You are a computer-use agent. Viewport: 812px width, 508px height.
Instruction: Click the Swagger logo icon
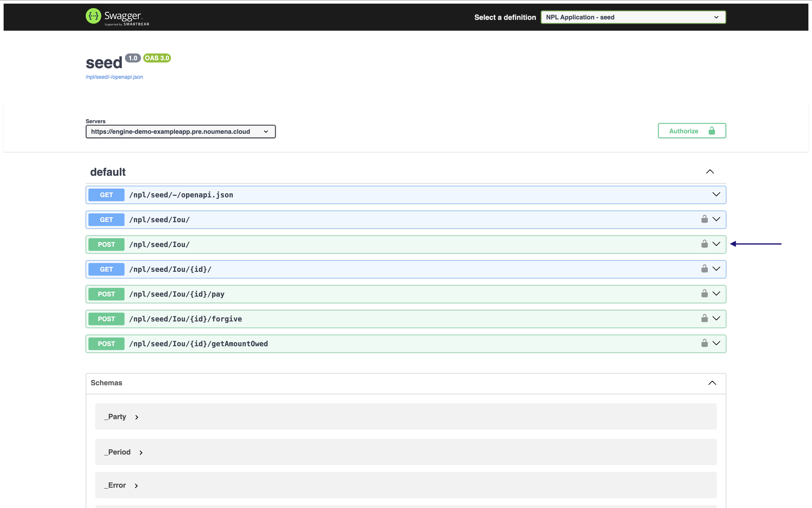93,16
